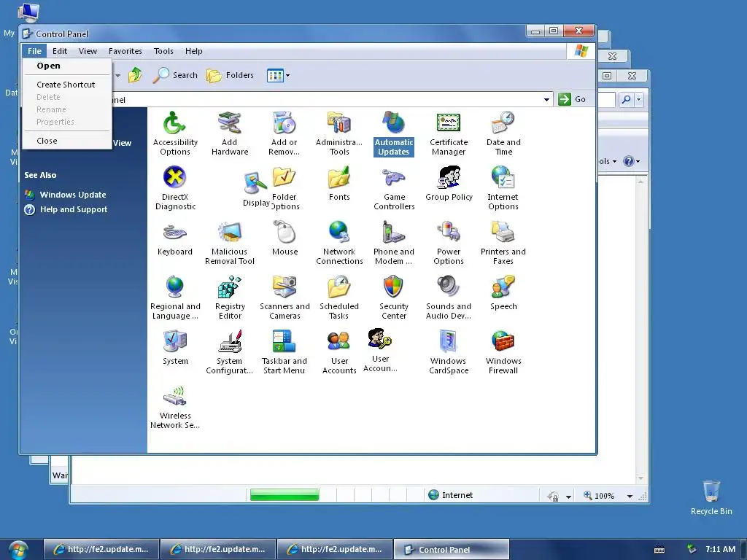Screen dimensions: 747x560
Task: Open the Malicious Removal Tool icon
Action: tap(230, 243)
